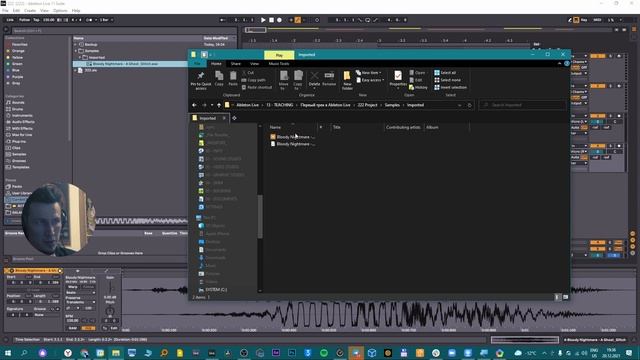Click Copy path in Explorer ribbon

tap(254, 80)
